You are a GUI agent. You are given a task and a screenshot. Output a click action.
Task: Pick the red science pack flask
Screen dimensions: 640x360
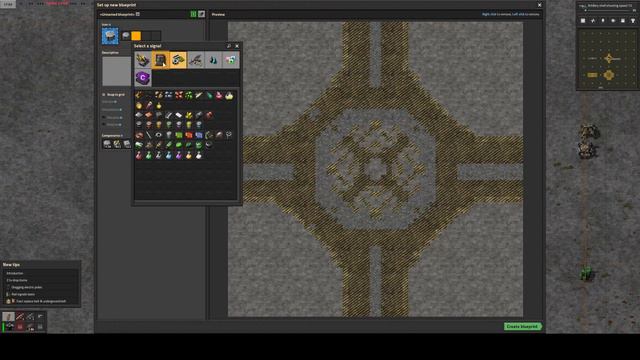click(x=139, y=155)
